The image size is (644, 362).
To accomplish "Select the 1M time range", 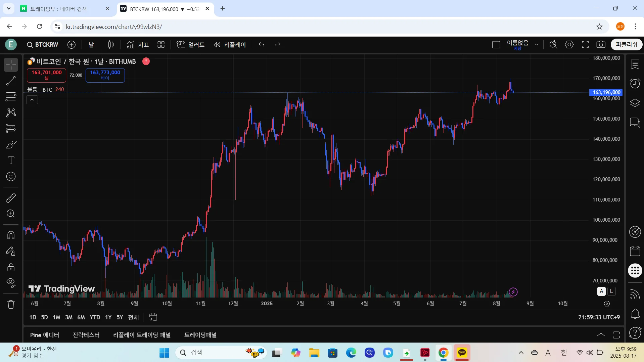I will click(56, 317).
